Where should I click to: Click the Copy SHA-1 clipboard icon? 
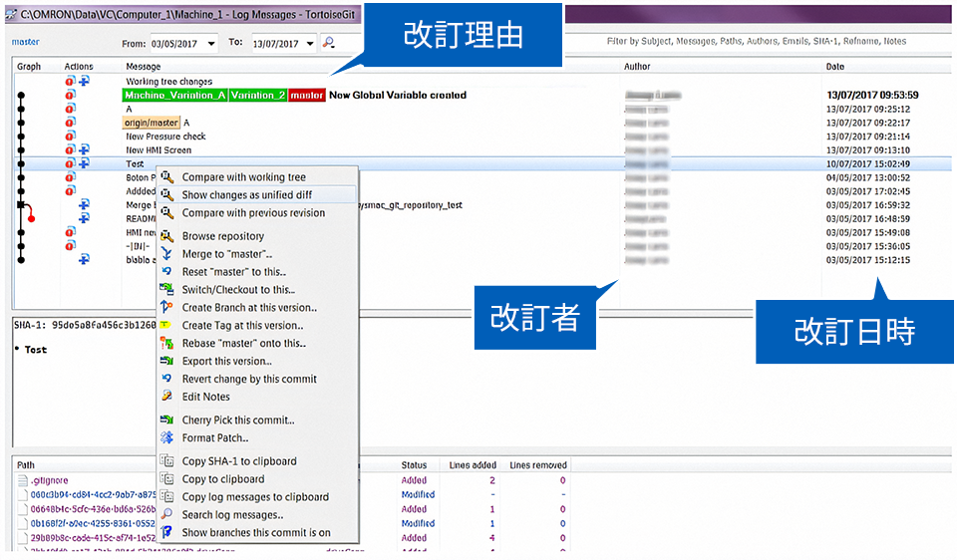click(166, 460)
